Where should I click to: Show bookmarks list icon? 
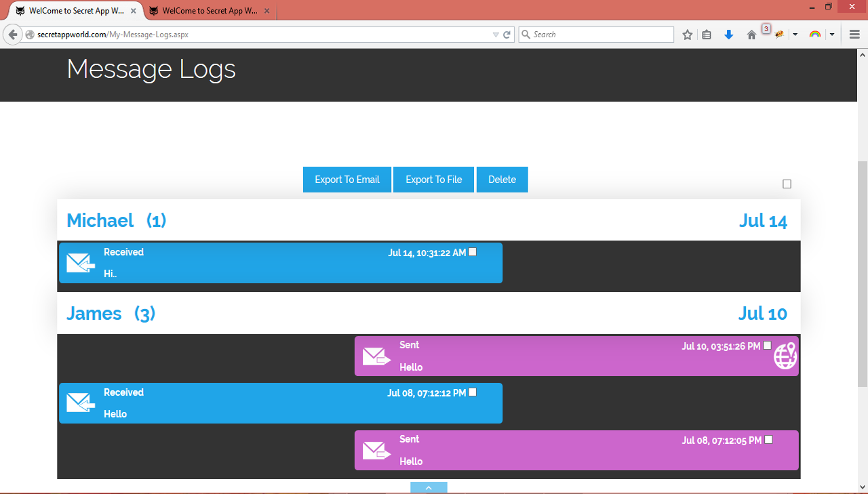tap(707, 35)
